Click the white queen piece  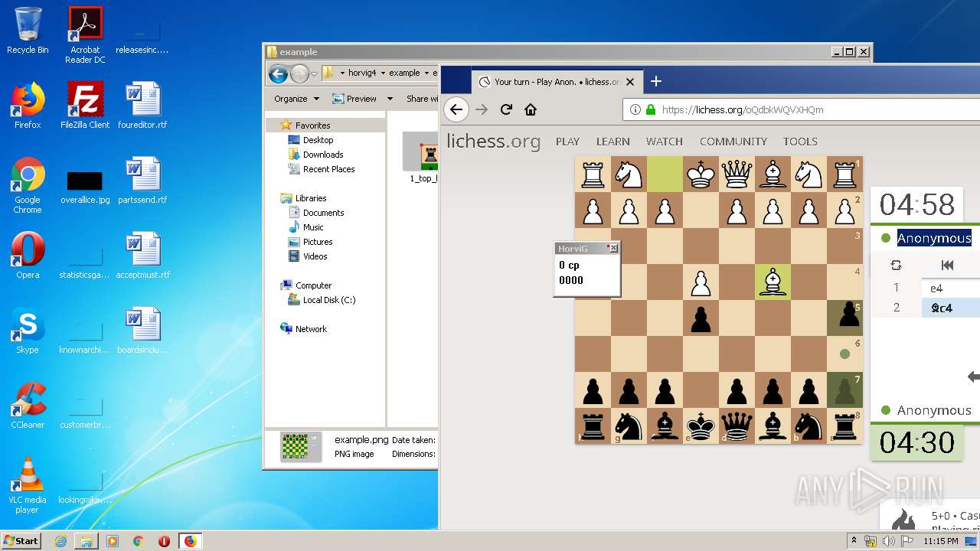point(737,174)
